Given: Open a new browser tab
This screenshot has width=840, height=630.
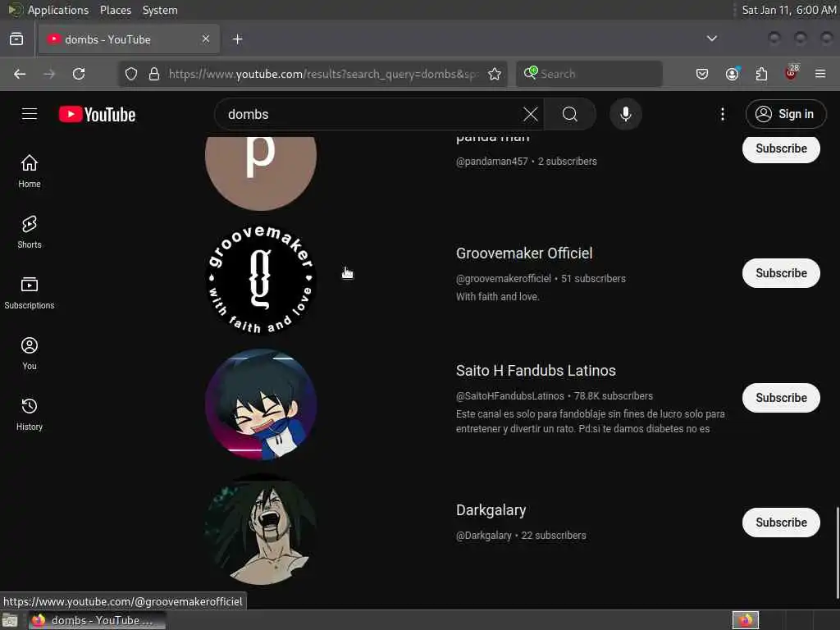Looking at the screenshot, I should (x=238, y=39).
